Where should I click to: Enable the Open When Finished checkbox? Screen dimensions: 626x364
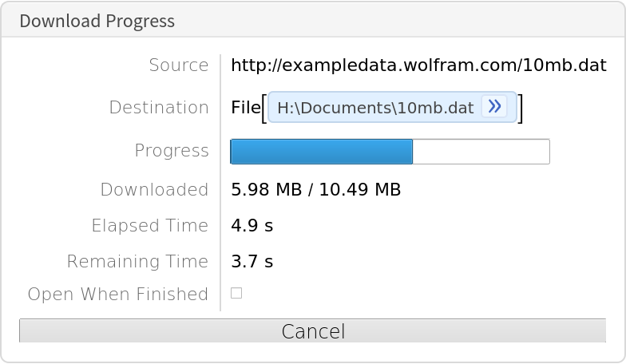[236, 293]
